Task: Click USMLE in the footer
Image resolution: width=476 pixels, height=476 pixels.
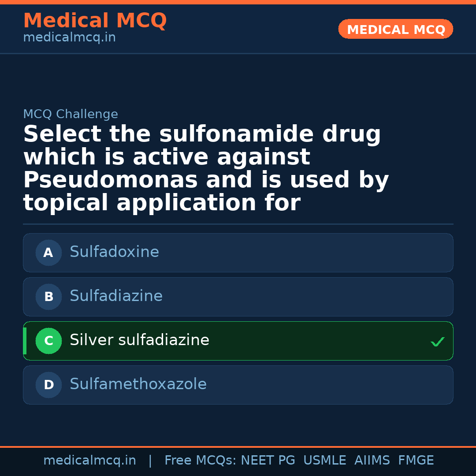Action: tap(324, 461)
